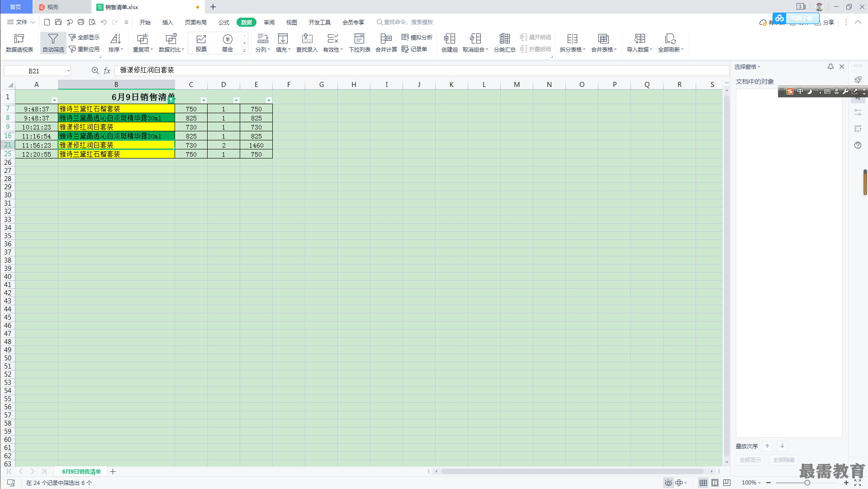
Task: Click the Stocks (股票) data type icon
Action: [201, 43]
